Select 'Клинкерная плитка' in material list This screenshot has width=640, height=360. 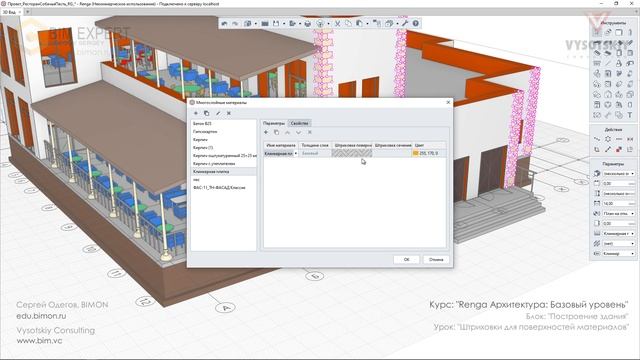click(x=224, y=172)
